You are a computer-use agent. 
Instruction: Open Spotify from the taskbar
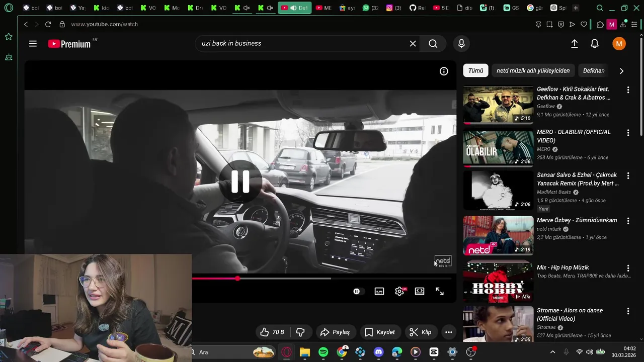(x=323, y=352)
